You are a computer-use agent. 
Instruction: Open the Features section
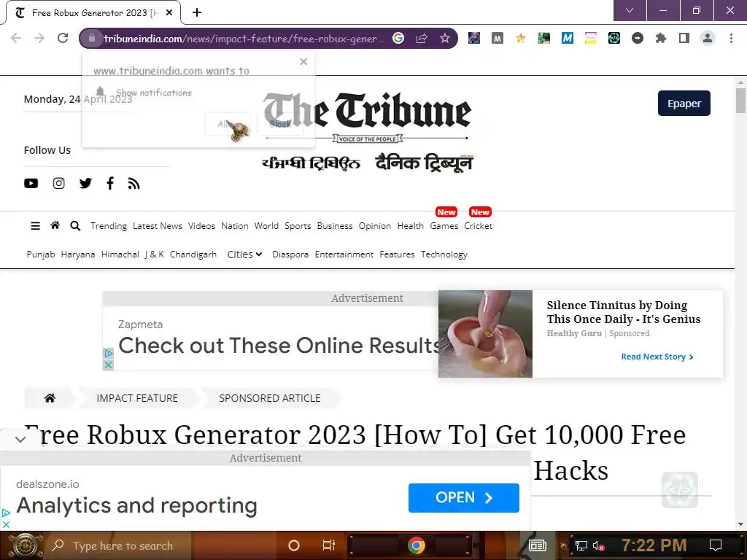point(398,254)
